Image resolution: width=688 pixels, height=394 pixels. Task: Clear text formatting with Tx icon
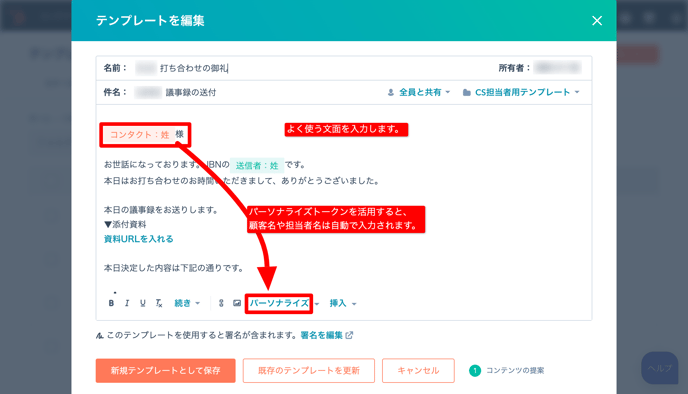click(159, 303)
